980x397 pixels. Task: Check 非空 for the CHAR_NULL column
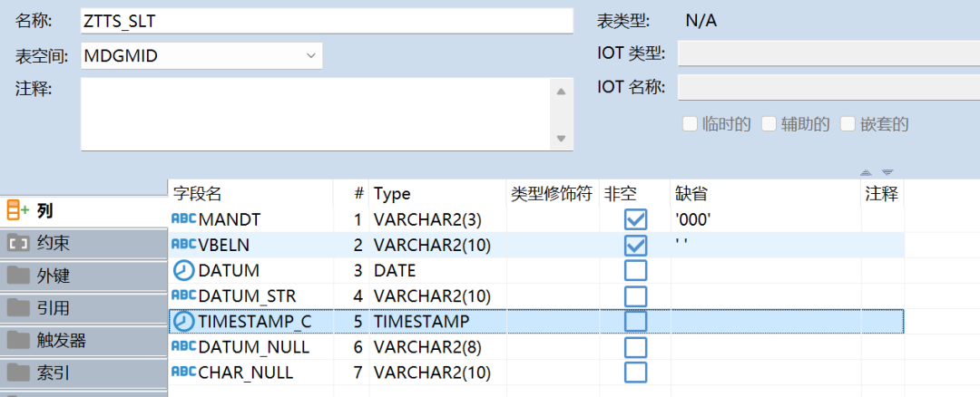pos(635,373)
